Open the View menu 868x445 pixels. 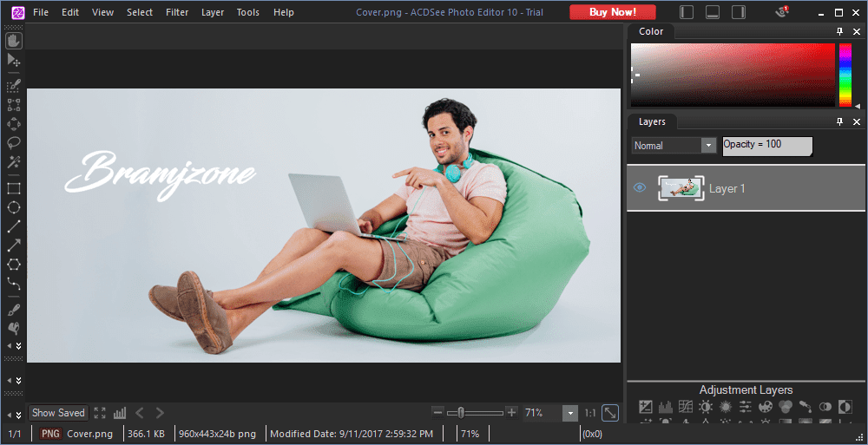pos(103,12)
